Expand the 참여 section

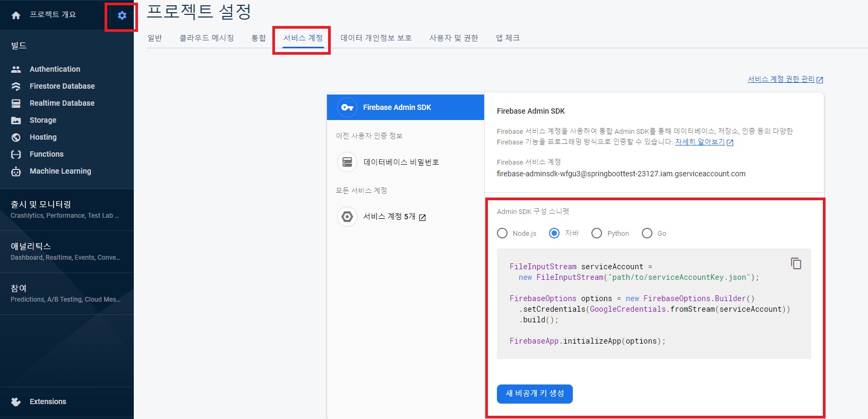(x=67, y=294)
